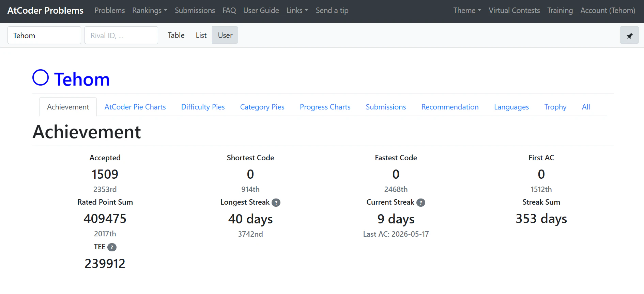Click the Last AC: 2026-05-17 text
The height and width of the screenshot is (294, 644).
pyautogui.click(x=396, y=234)
